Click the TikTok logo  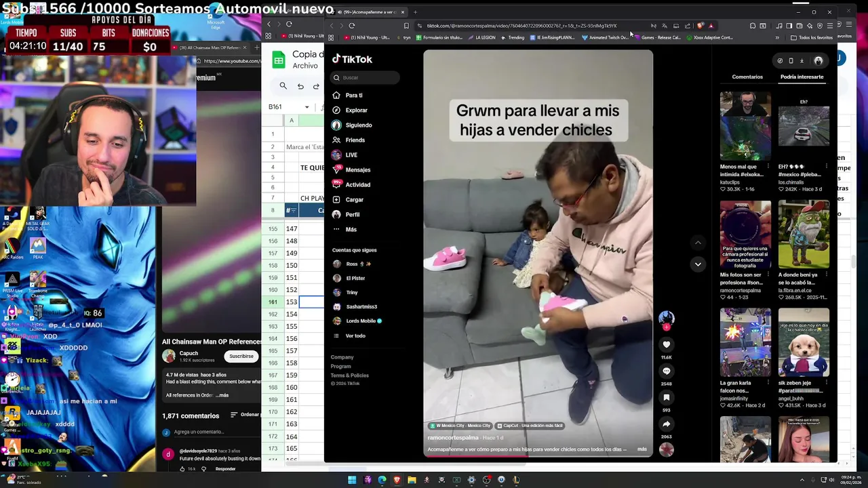(x=352, y=59)
